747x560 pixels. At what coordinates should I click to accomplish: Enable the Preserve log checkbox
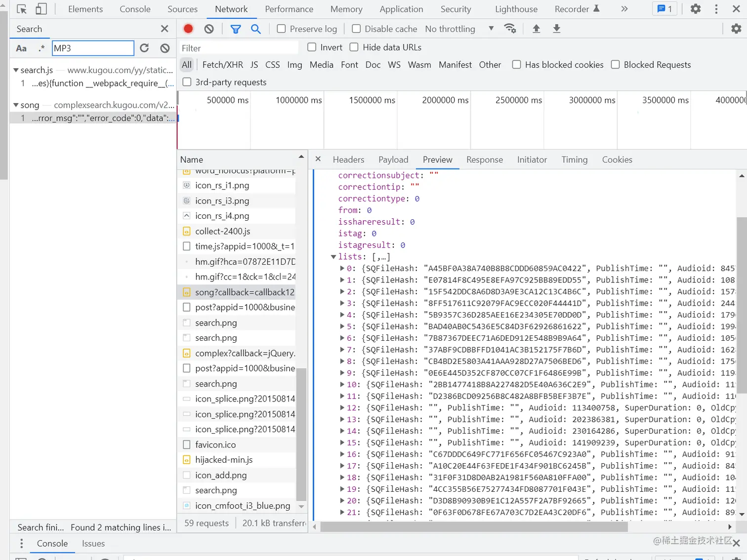(281, 29)
